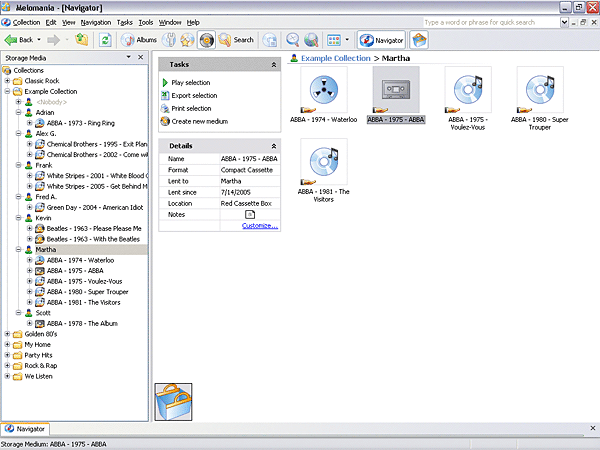Select 'ABBA - 1978 - The Album' tree item

coord(82,324)
